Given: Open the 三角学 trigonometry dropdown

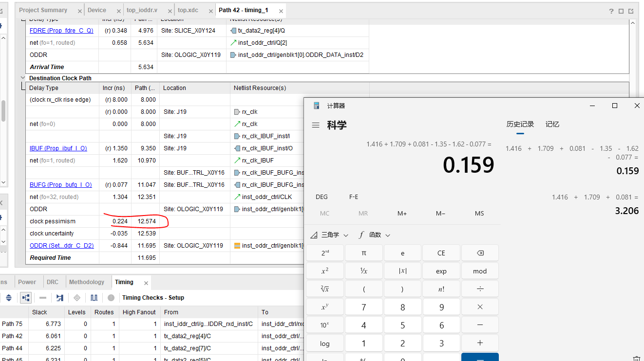Looking at the screenshot, I should pyautogui.click(x=330, y=235).
